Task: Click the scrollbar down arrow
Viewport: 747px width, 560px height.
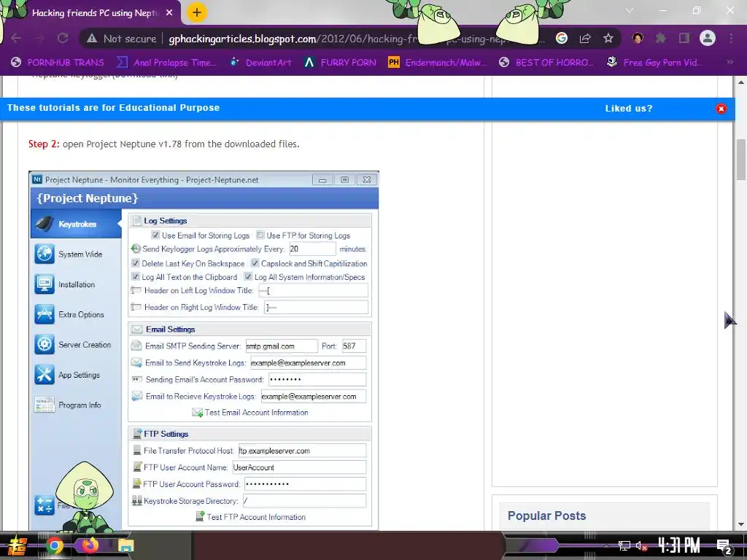Action: click(741, 524)
